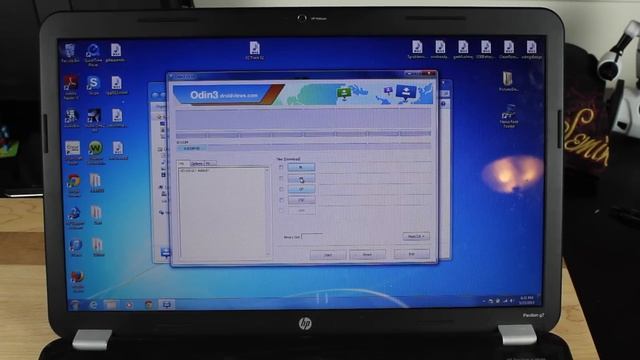Open Mozilla Firefox desktop shortcut

pyautogui.click(x=77, y=281)
